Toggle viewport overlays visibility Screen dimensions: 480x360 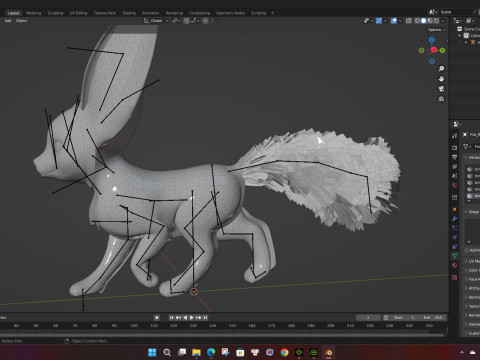[x=394, y=21]
